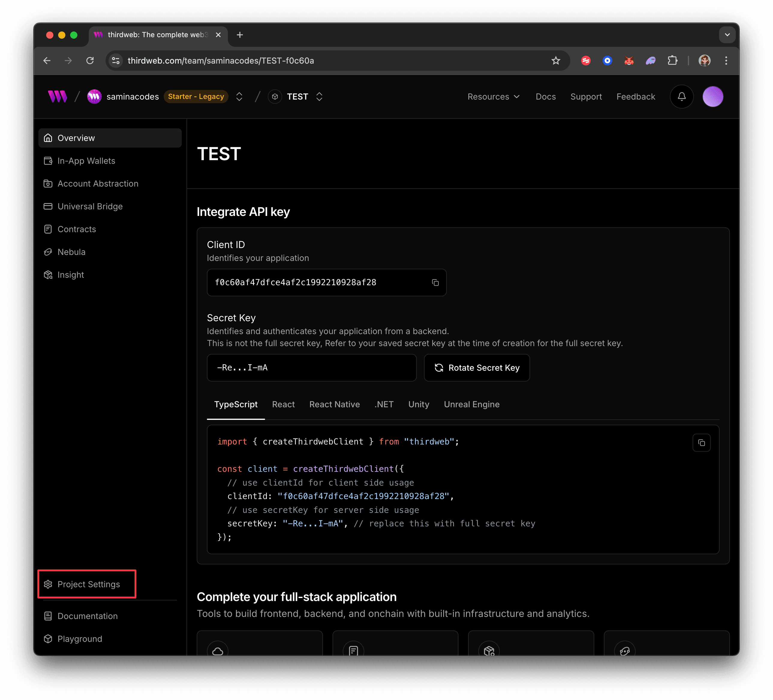Image resolution: width=773 pixels, height=700 pixels.
Task: Open the project switcher next to TEST
Action: coord(319,96)
